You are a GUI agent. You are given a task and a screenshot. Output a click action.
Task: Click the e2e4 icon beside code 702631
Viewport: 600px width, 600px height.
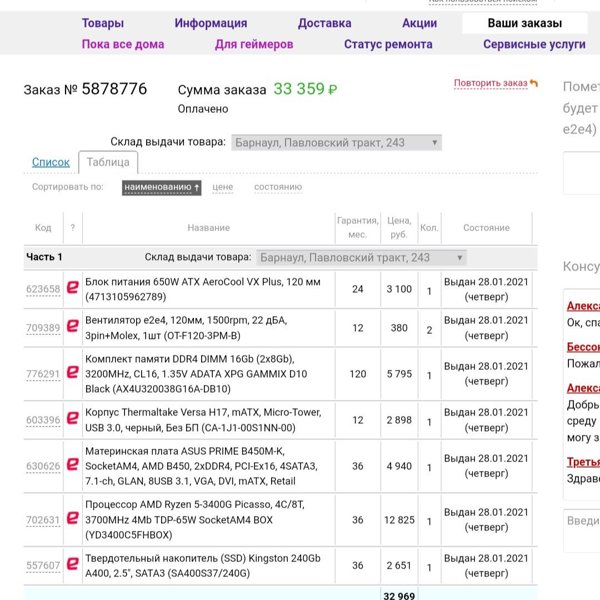[x=73, y=518]
